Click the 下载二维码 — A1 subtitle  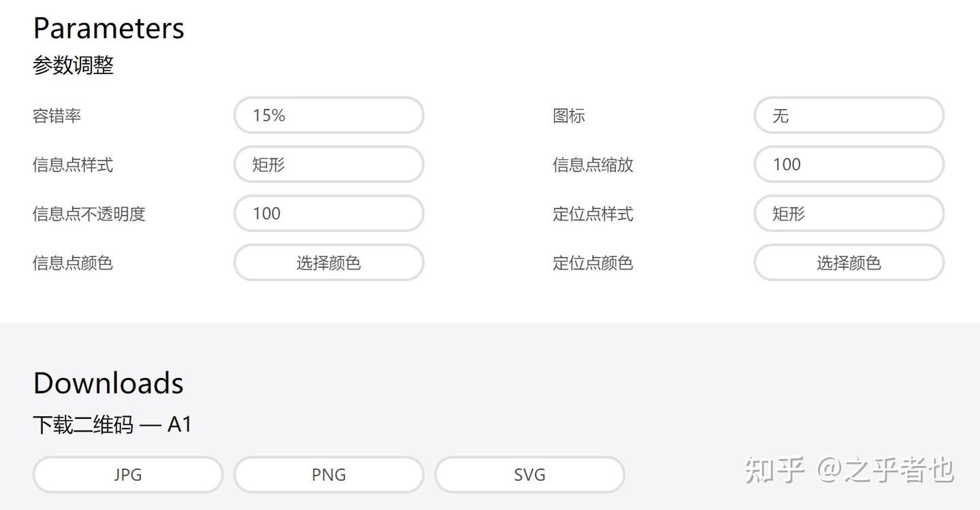pos(112,425)
